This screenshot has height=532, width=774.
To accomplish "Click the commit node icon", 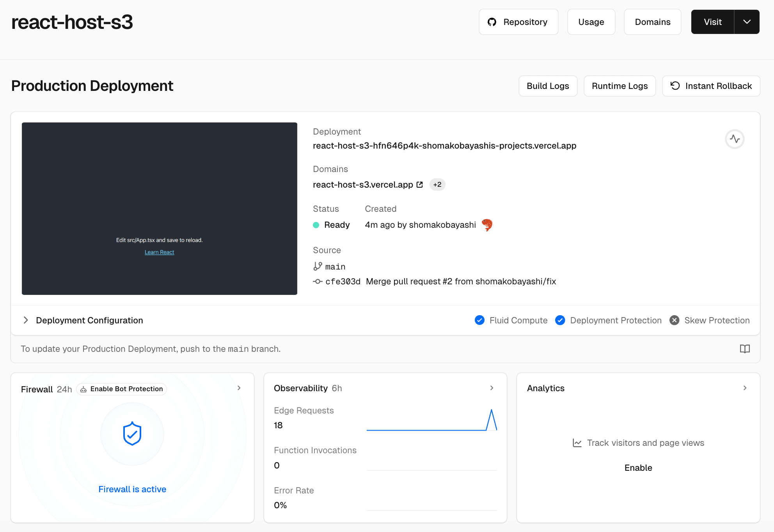I will 318,281.
